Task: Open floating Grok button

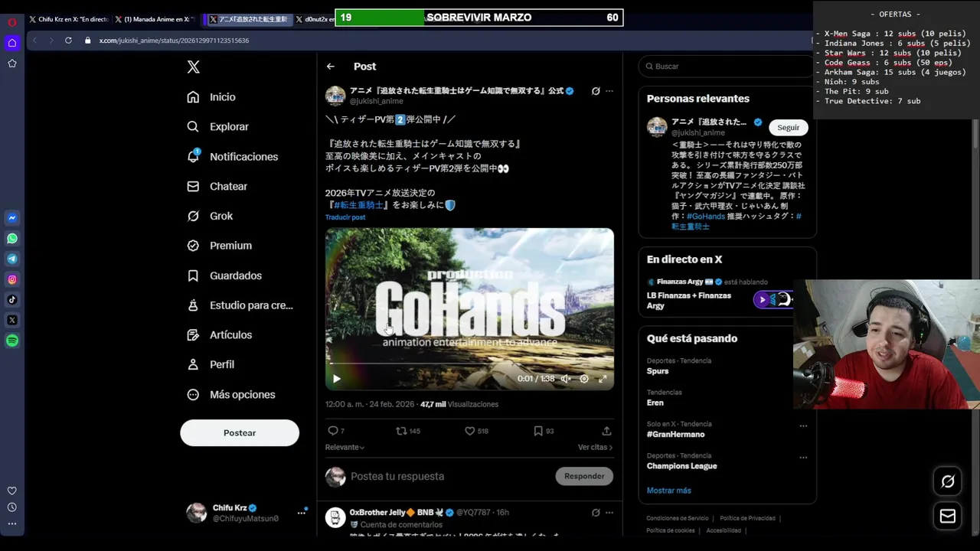Action: (x=948, y=481)
